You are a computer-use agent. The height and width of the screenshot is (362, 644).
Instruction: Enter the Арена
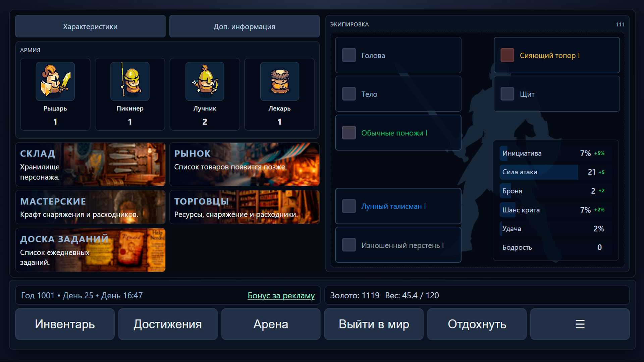(271, 324)
